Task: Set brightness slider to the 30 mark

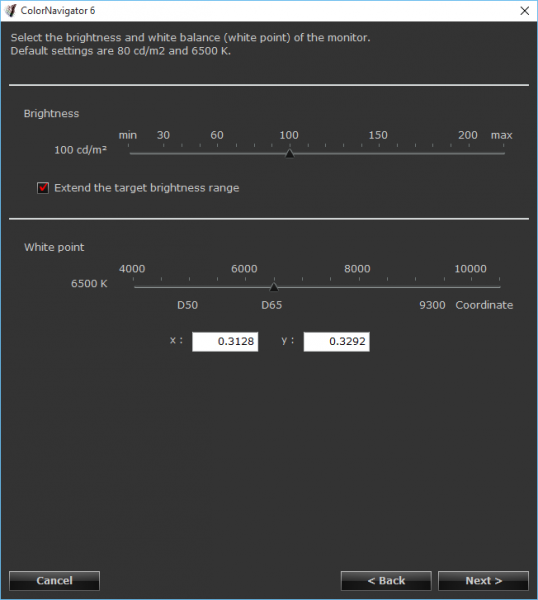Action: pyautogui.click(x=163, y=153)
